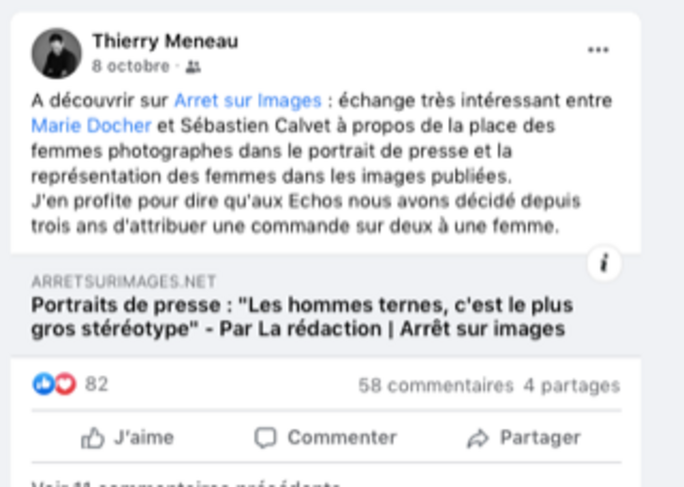Click the link info 'i' icon
Viewport: 684px width, 487px height.
click(604, 263)
